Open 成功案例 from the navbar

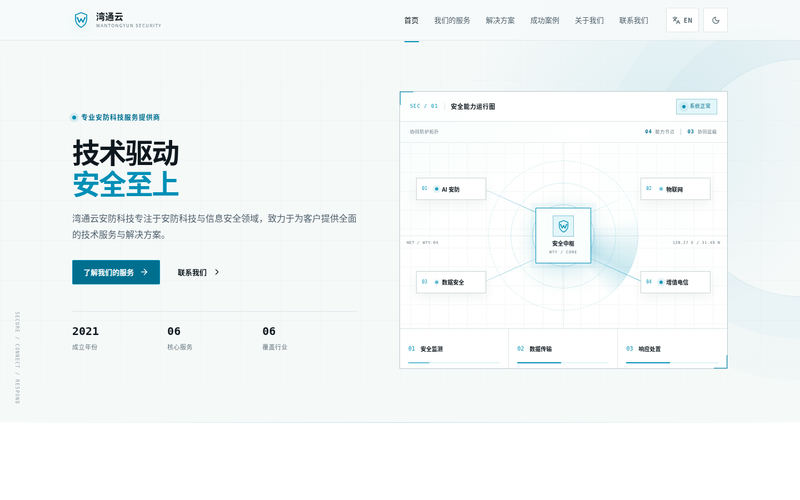coord(544,20)
